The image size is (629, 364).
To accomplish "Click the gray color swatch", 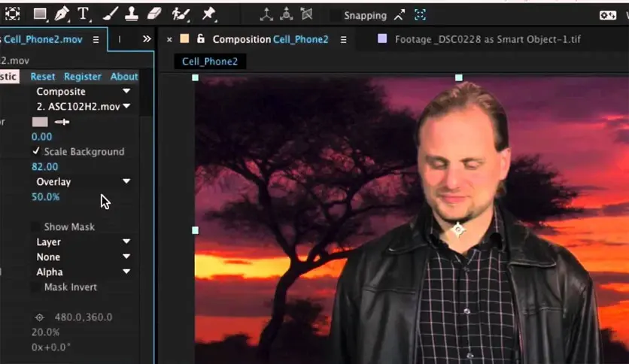I will [40, 122].
